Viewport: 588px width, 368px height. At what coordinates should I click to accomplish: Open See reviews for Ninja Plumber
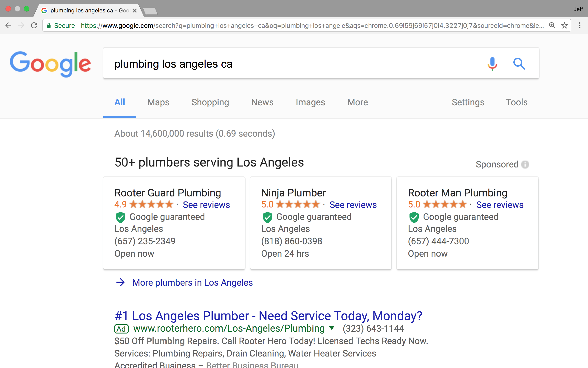pyautogui.click(x=353, y=205)
